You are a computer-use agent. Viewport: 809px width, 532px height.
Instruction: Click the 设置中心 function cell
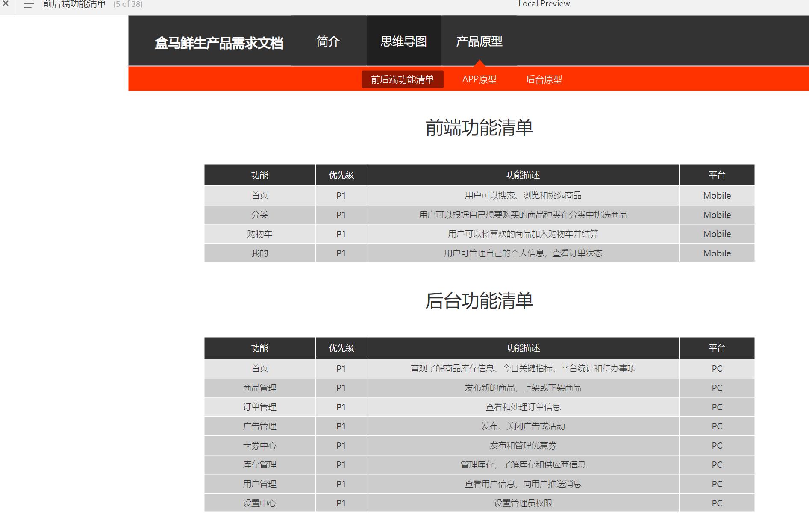coord(260,503)
